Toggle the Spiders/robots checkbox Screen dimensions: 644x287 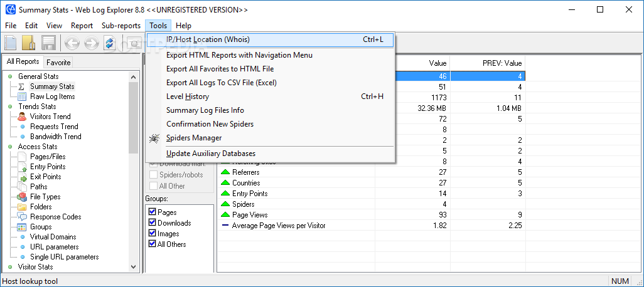[153, 175]
